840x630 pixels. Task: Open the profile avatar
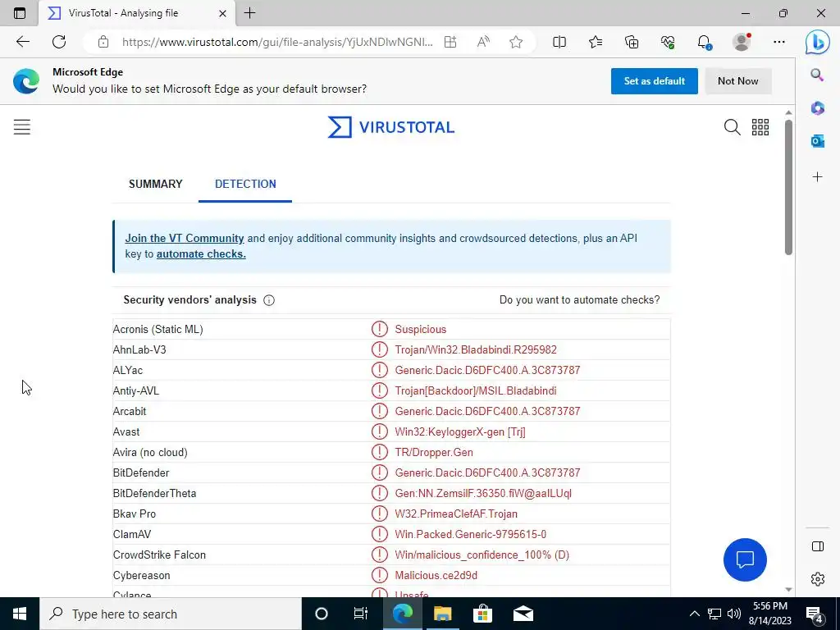point(742,42)
